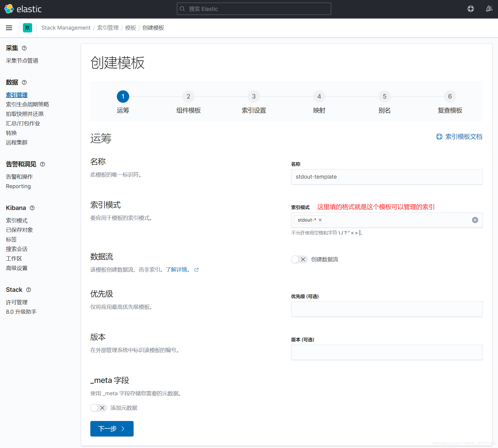Click the 名称 input with stdout-template
498x448 pixels.
point(387,177)
